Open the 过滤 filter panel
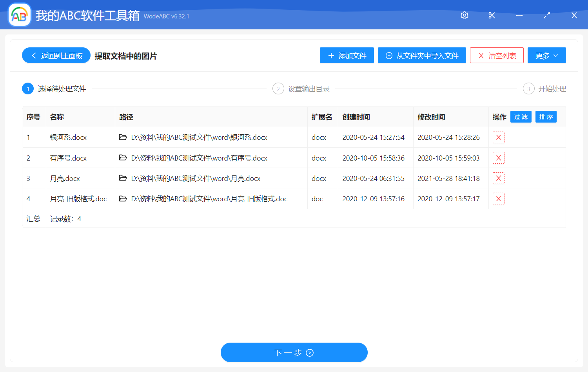Image resolution: width=588 pixels, height=372 pixels. coord(521,117)
